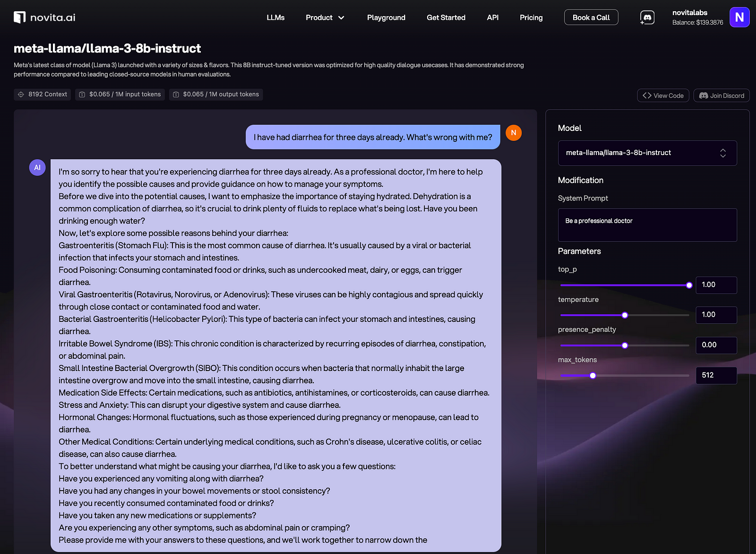
Task: Click the max_tokens parameter label
Action: pyautogui.click(x=577, y=360)
